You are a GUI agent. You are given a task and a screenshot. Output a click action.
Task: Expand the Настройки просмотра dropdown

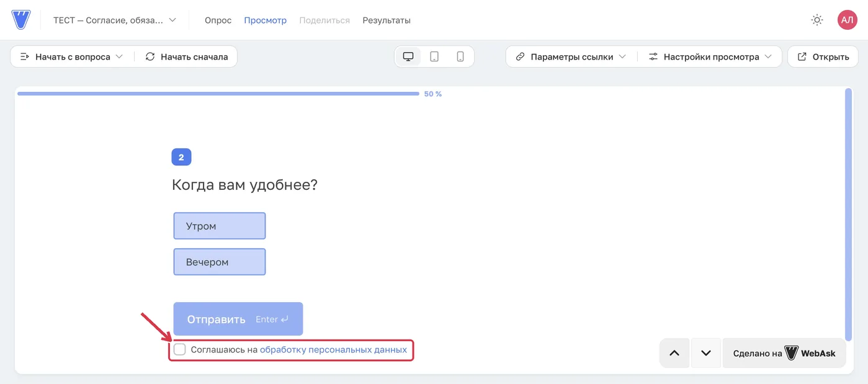pos(710,56)
